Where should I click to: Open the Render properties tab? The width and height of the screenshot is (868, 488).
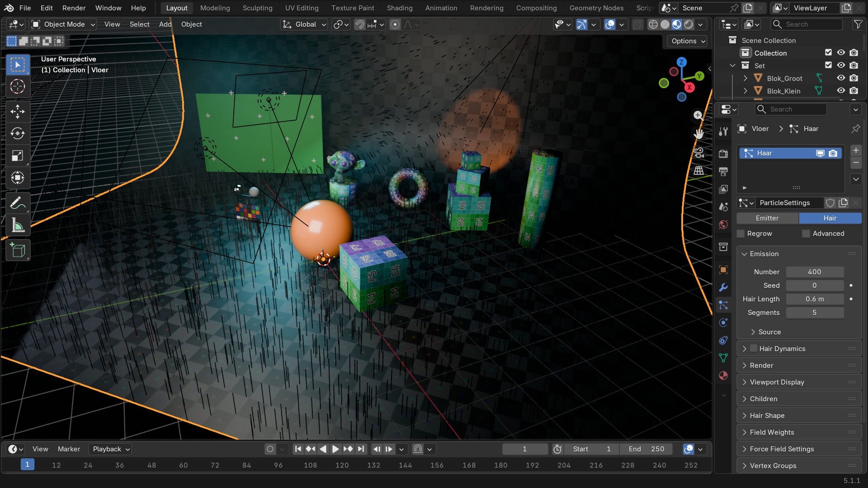tap(723, 154)
